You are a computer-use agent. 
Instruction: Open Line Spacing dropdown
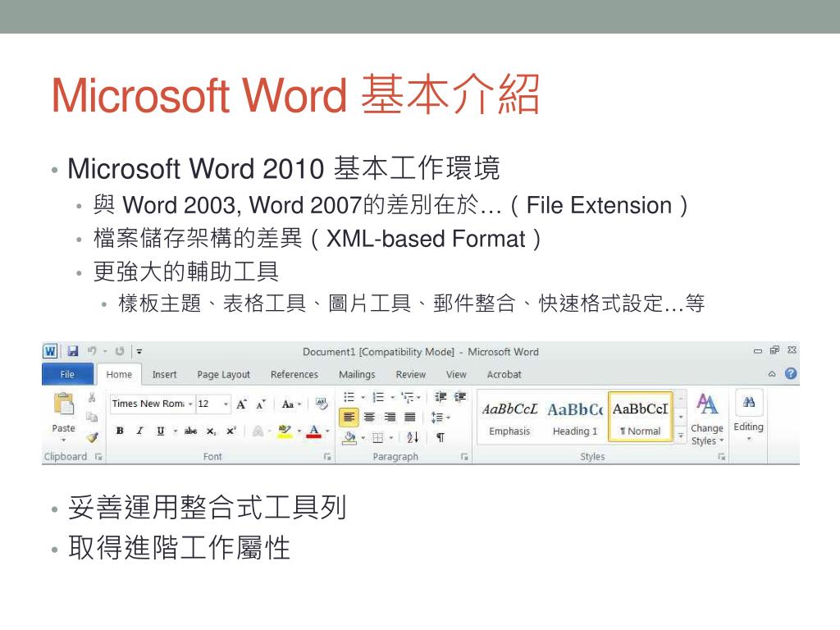[x=441, y=417]
